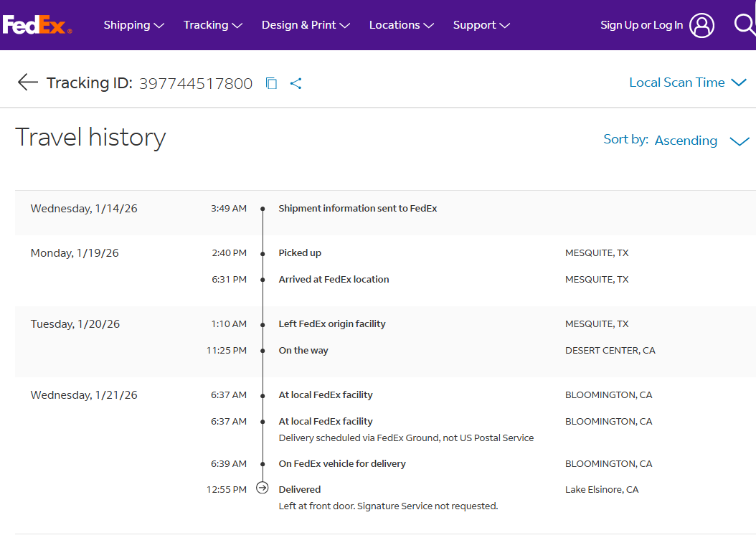This screenshot has height=553, width=756.
Task: Click the 3:49 AM timeline dot
Action: point(263,209)
